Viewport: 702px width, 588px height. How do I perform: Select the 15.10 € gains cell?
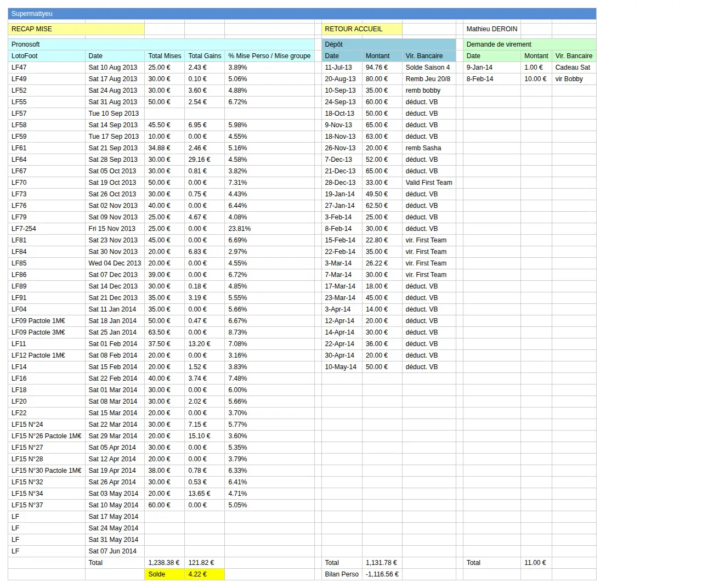coord(205,436)
